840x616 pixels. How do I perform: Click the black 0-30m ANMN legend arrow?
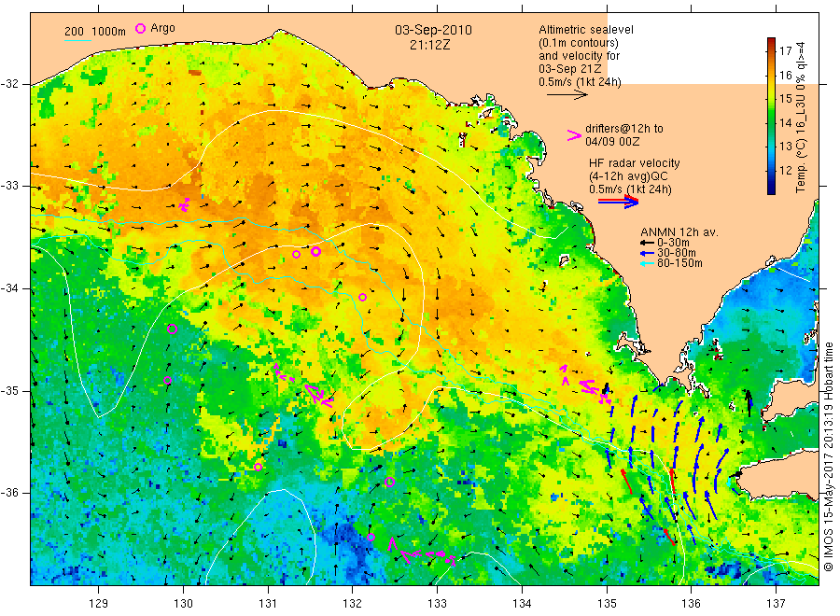pyautogui.click(x=647, y=243)
